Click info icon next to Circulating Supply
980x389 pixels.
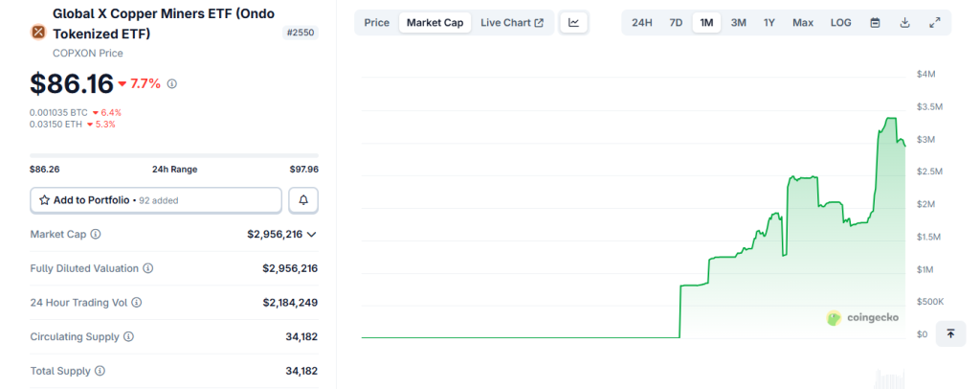pyautogui.click(x=128, y=337)
